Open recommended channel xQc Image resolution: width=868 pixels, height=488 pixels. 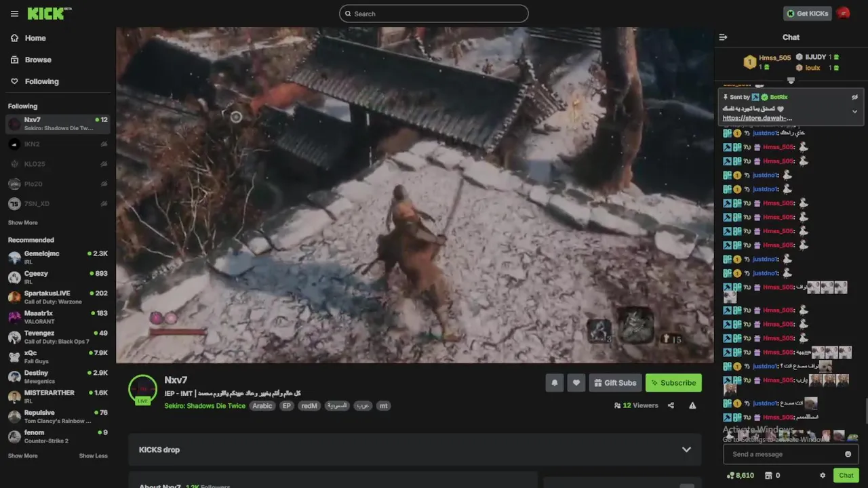[58, 357]
